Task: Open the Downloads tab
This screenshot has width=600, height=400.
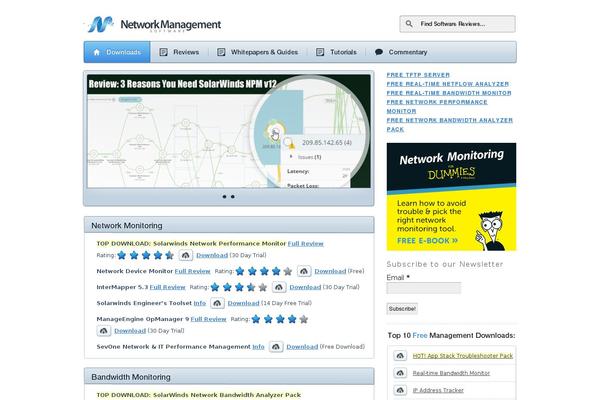Action: click(117, 52)
